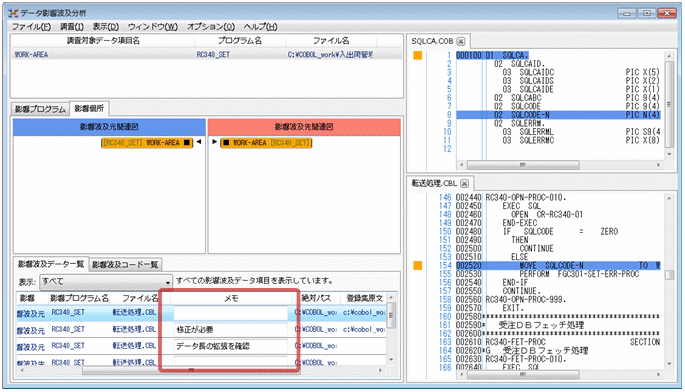Click the memo field reading データ長の拡張を確認
The image size is (685, 392).
231,346
